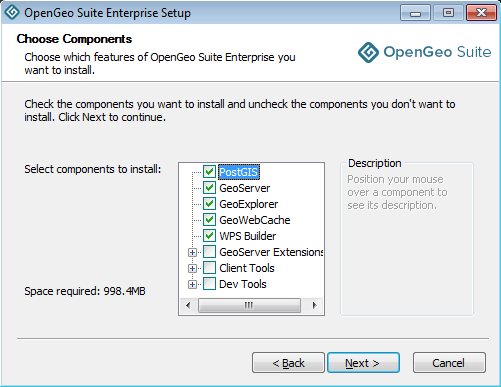Check the Client Tools checkbox
Screen dimensions: 501x387
(209, 268)
